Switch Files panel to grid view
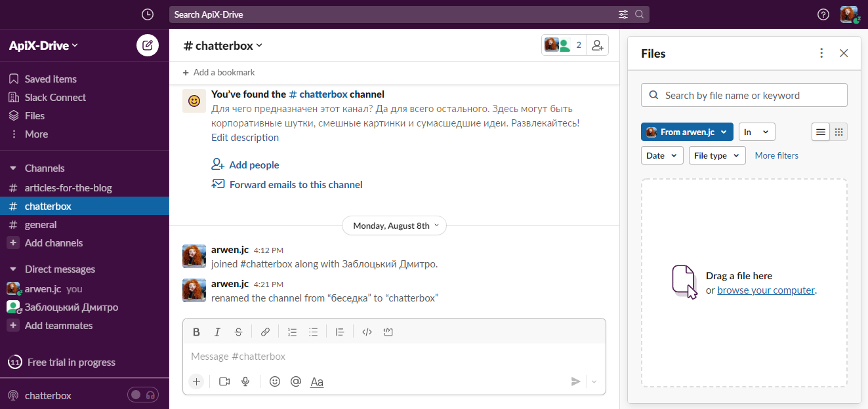 pos(838,132)
